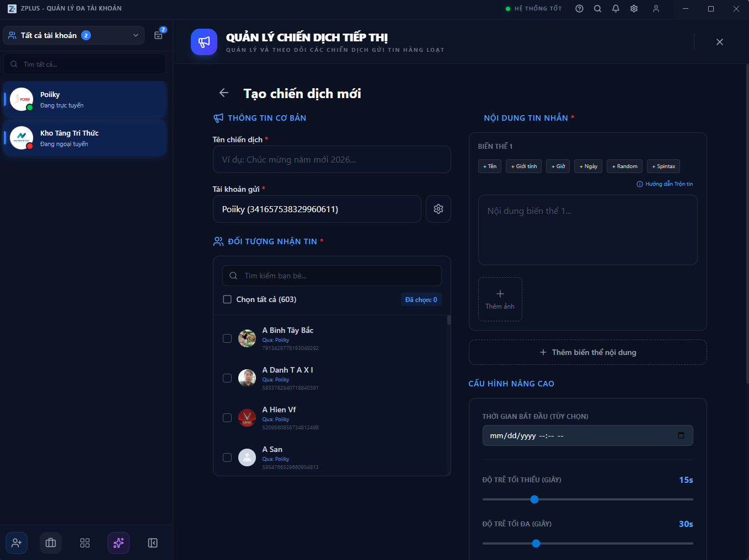Collapse sidebar using the panel icon
Viewport: 749px width, 560px height.
click(x=153, y=543)
